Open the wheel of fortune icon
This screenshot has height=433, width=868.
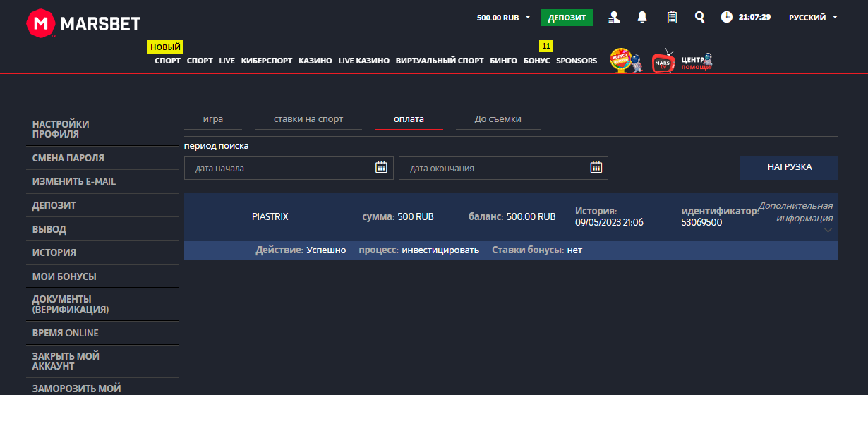tap(626, 61)
